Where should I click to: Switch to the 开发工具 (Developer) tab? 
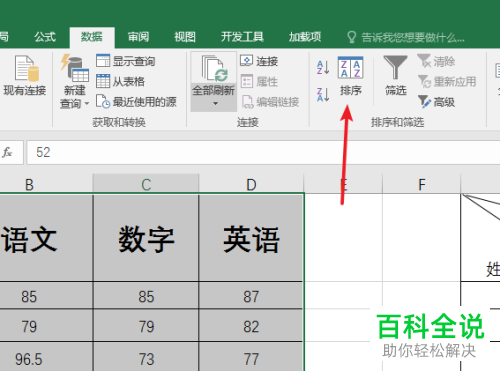(x=242, y=37)
